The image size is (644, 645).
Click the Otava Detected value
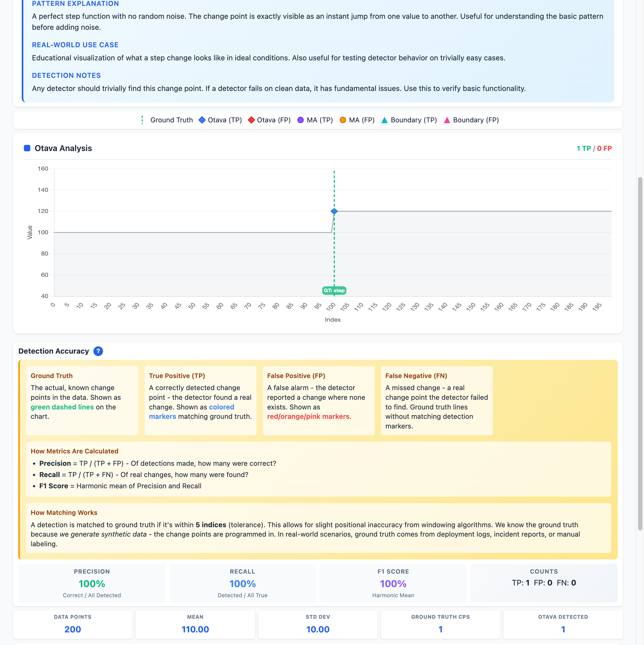click(x=563, y=629)
